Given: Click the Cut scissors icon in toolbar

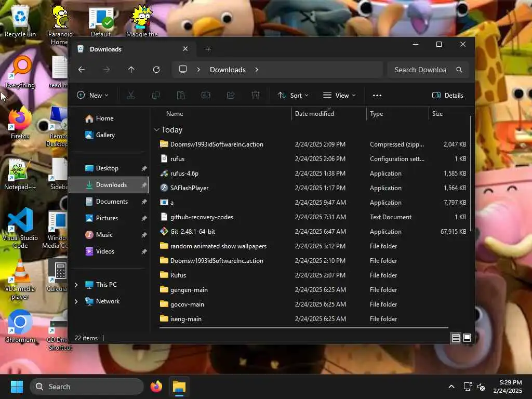Looking at the screenshot, I should click(130, 96).
